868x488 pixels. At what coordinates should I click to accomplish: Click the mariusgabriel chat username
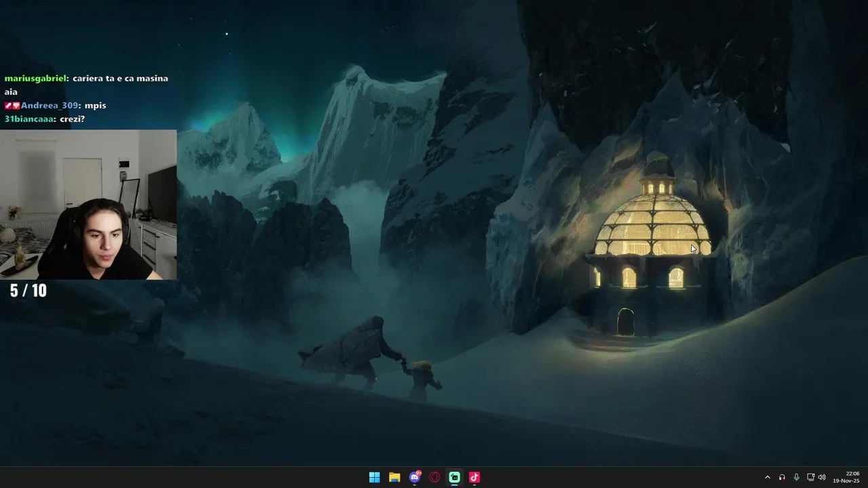tap(36, 79)
